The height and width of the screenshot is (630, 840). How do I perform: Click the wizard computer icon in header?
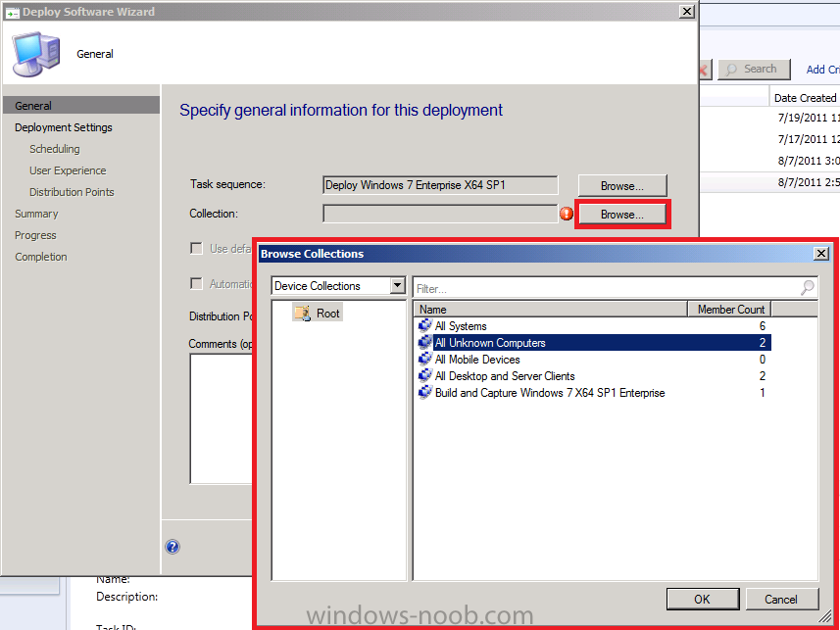[36, 54]
